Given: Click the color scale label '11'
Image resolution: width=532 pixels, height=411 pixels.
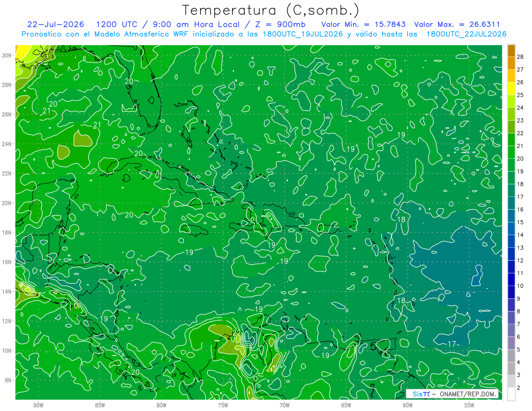Looking at the screenshot, I should pos(520,273).
